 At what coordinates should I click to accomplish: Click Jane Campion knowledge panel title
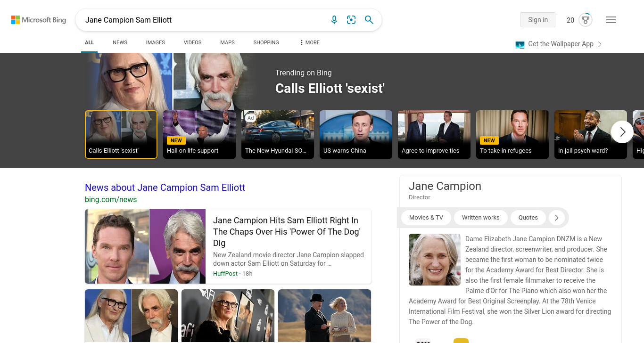click(x=445, y=186)
